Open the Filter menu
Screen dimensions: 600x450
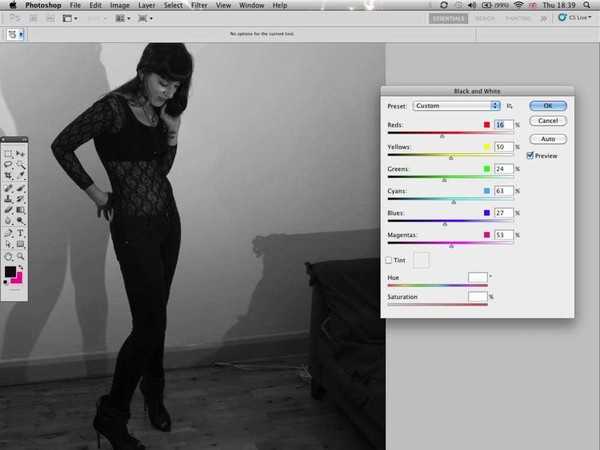tap(199, 5)
